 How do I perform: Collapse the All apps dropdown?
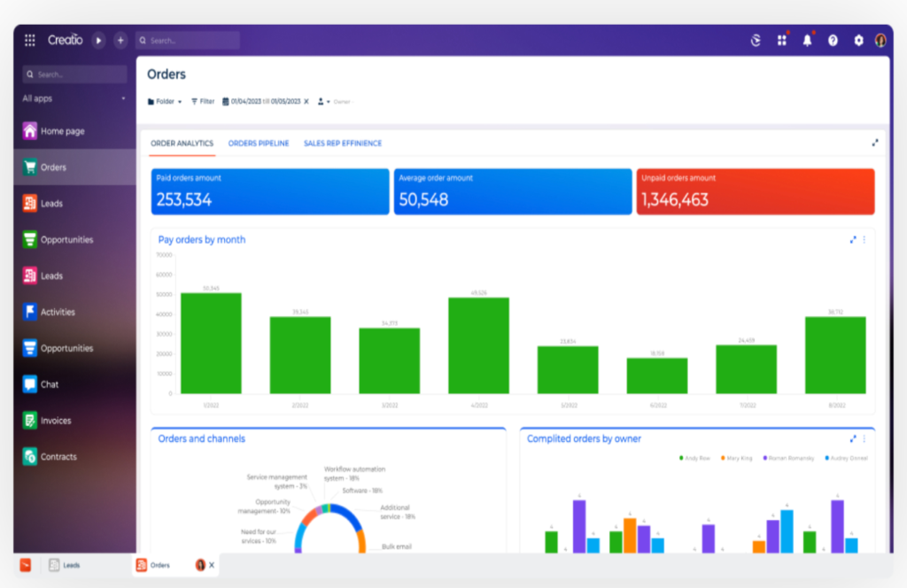click(124, 98)
